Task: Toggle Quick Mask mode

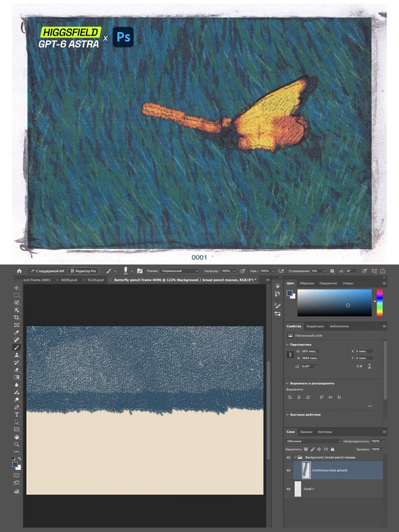Action: (x=17, y=475)
